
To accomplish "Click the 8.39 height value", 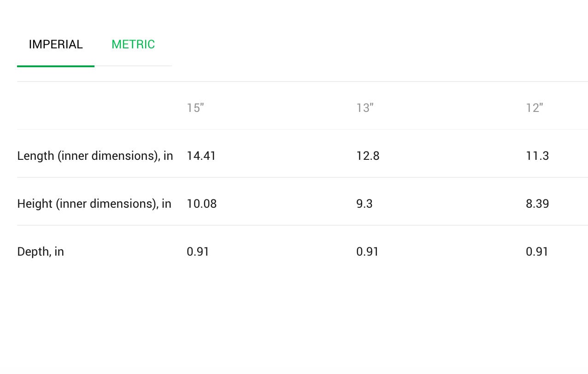I will pos(537,204).
